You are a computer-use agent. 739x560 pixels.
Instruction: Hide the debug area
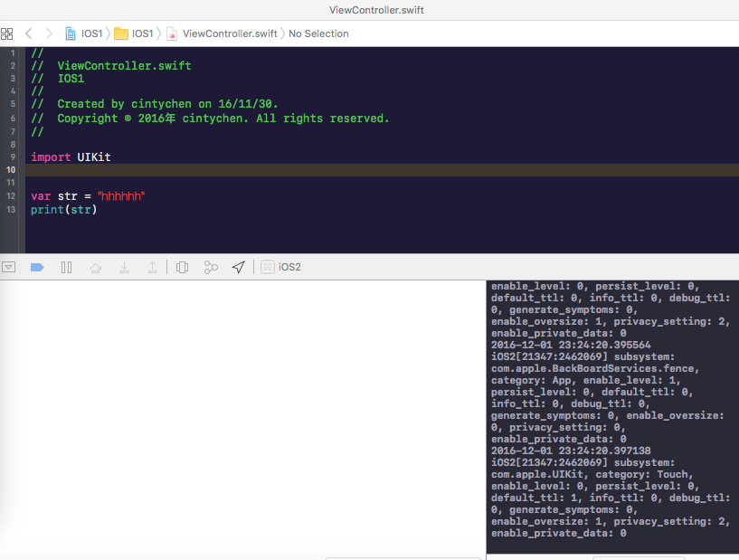click(x=8, y=267)
